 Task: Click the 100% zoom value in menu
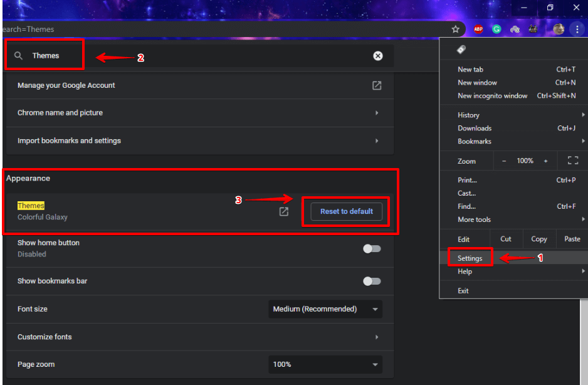[x=525, y=161]
